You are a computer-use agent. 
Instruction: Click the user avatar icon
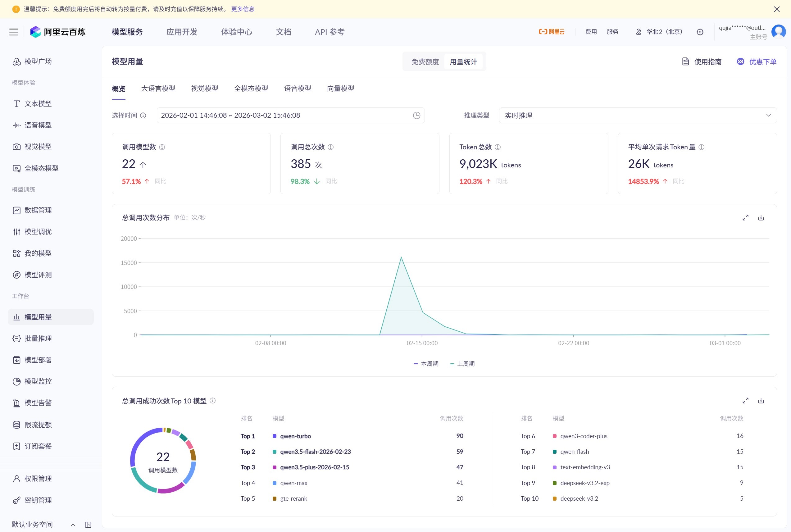(x=779, y=32)
